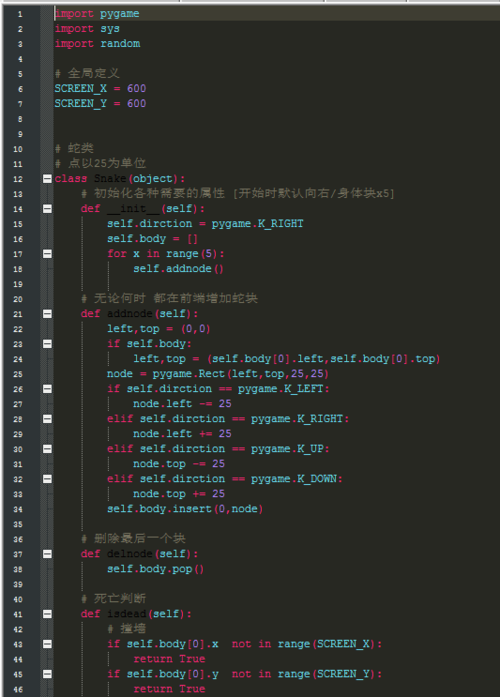Fold the 'if self.body:' block
500x697 pixels.
(x=47, y=344)
